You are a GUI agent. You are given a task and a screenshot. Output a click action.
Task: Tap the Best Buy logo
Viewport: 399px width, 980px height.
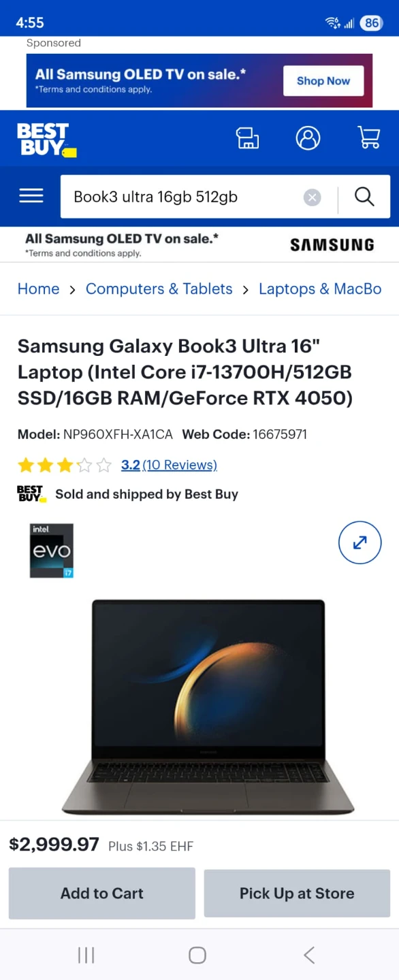point(46,140)
